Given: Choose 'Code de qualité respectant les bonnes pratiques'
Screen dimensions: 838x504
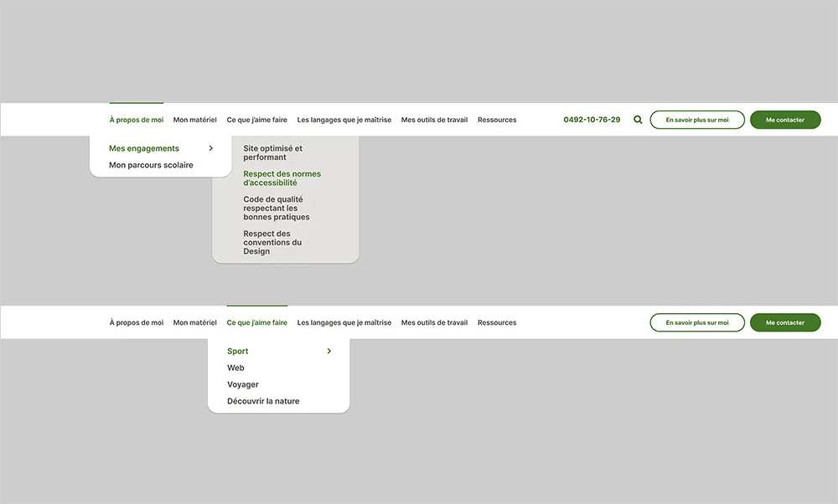Looking at the screenshot, I should [x=277, y=208].
